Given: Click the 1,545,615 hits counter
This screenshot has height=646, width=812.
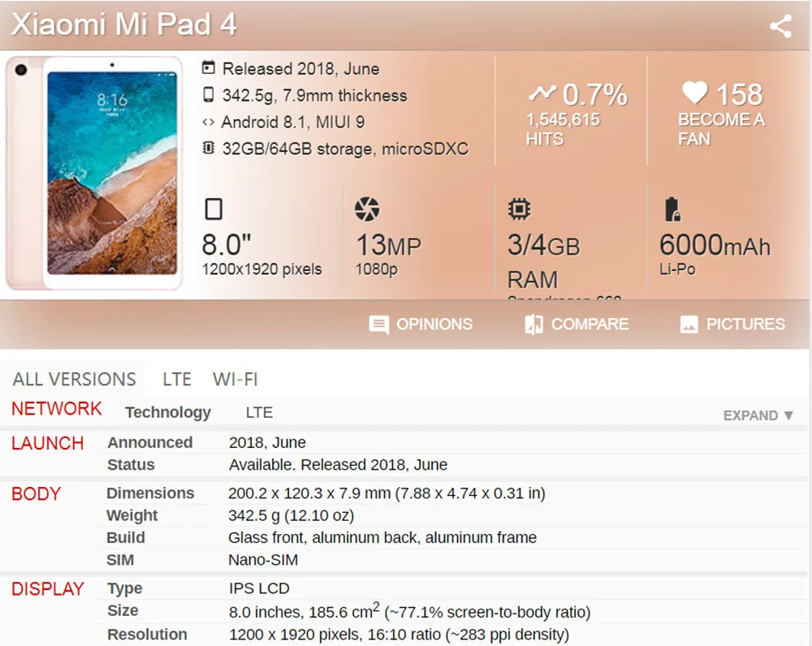Looking at the screenshot, I should 563,129.
